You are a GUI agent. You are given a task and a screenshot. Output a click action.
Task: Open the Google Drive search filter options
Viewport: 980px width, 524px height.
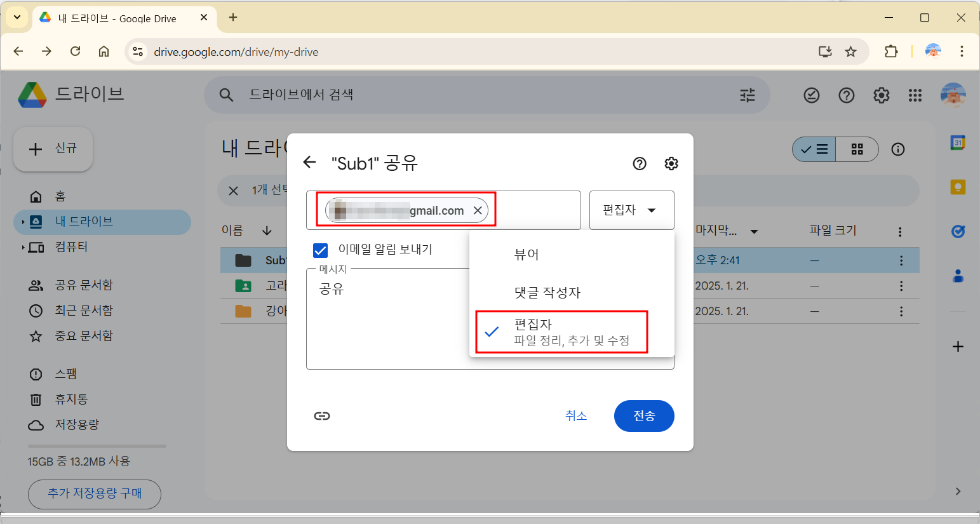click(x=747, y=95)
